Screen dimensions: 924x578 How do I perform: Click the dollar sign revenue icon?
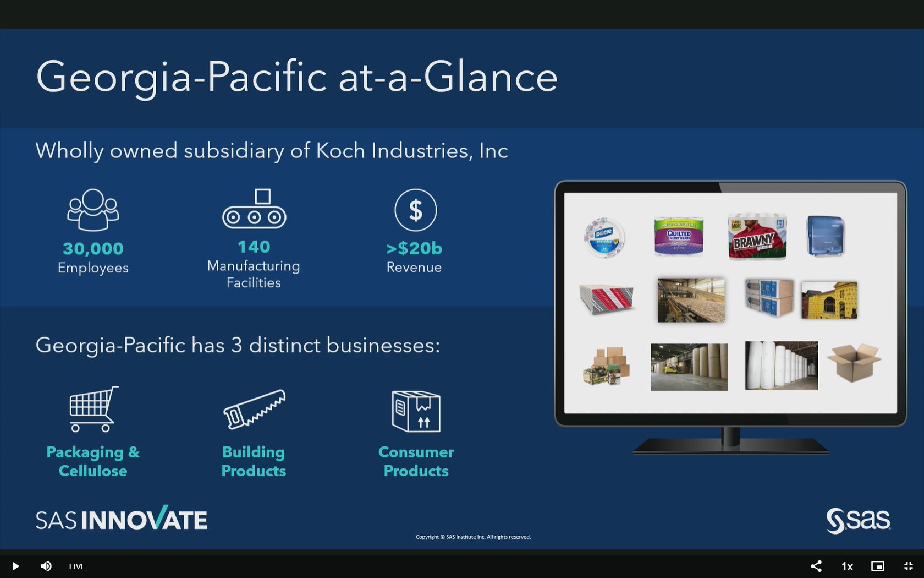click(x=416, y=210)
